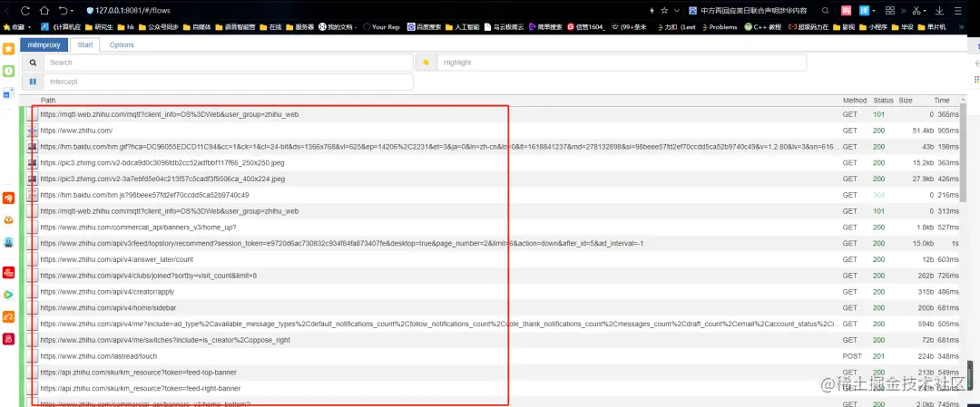Select the api/v4/clubs/joined flow row
Viewport: 980px width, 407px height.
[490, 276]
